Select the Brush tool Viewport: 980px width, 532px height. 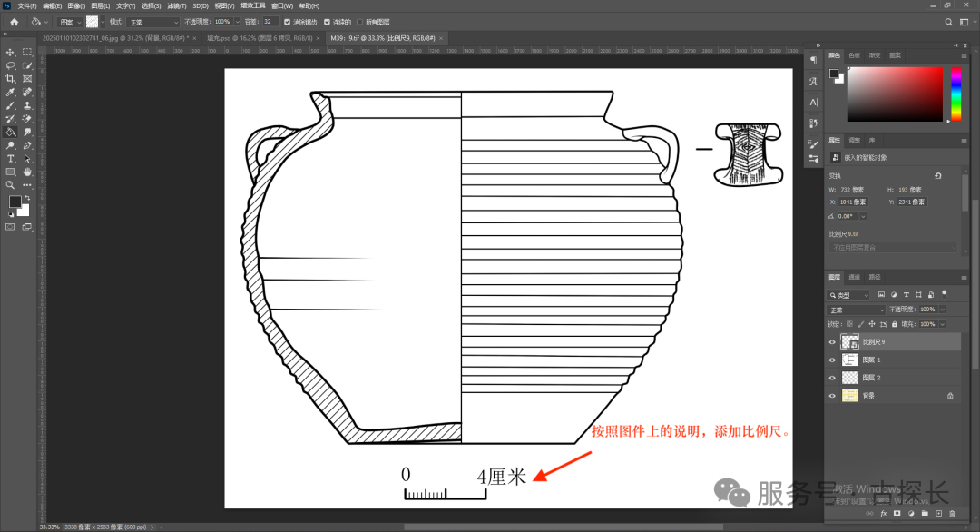tap(10, 105)
